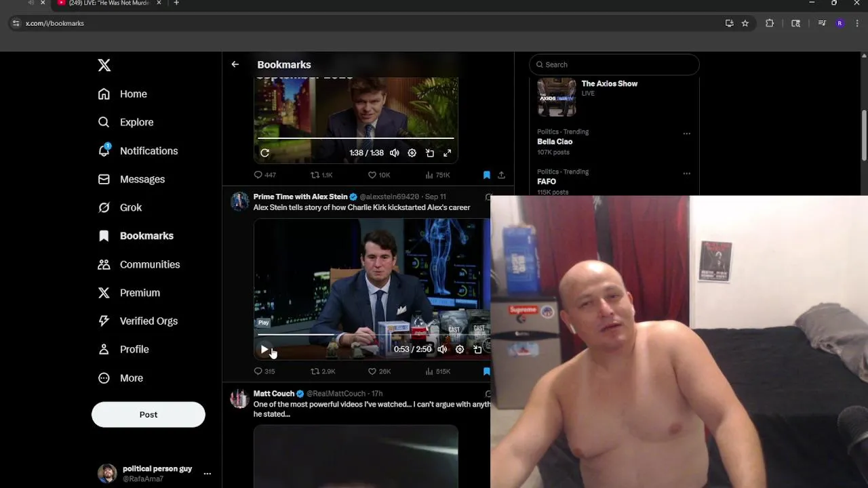View analytics for 515K views post
Viewport: 868px width, 488px height.
click(437, 371)
